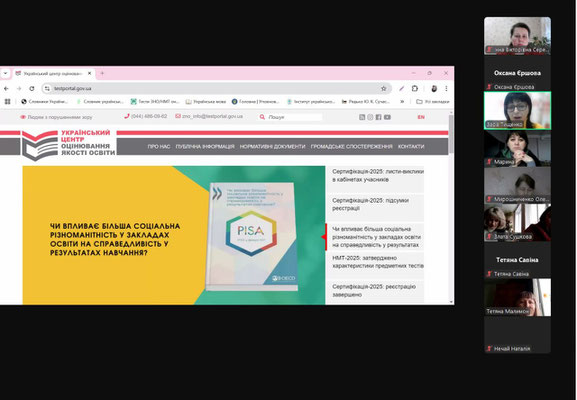Close the Український центр оцінювання tab
This screenshot has width=577, height=400.
(x=89, y=74)
